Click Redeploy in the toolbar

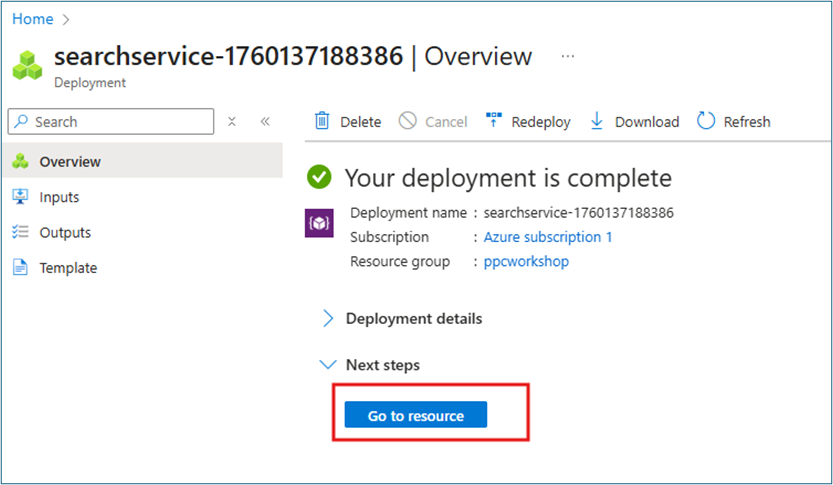coord(540,122)
